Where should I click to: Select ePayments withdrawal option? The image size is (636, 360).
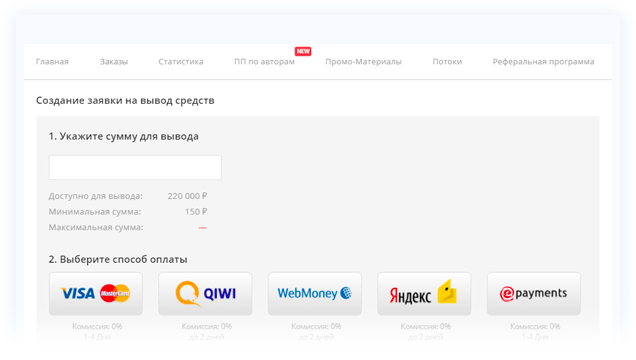[534, 294]
